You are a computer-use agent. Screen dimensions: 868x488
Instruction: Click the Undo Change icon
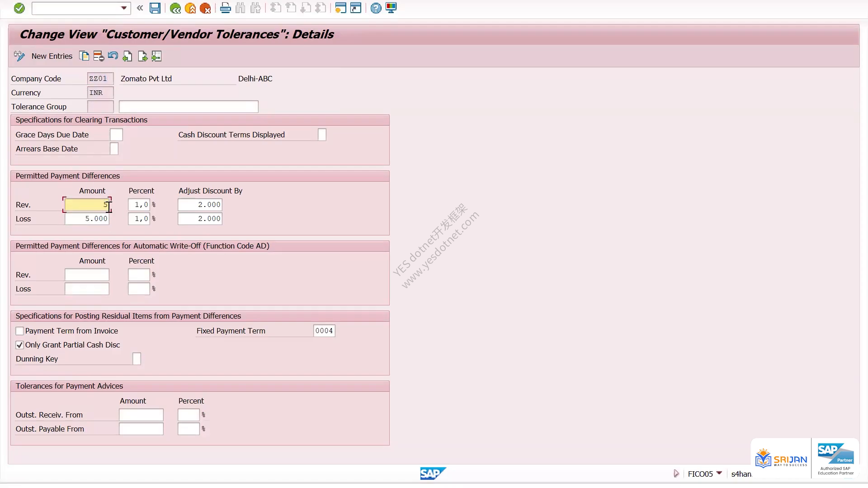click(113, 56)
